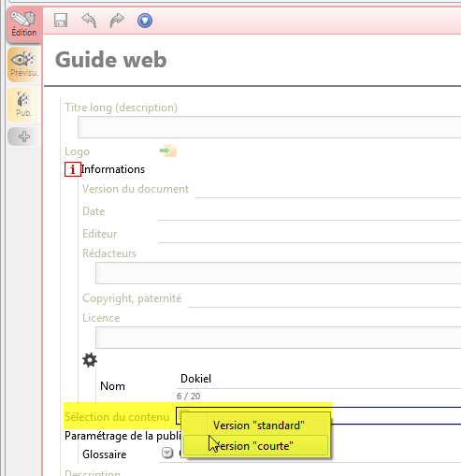The width and height of the screenshot is (461, 476).
Task: Switch to the Édition tab
Action: [24, 24]
